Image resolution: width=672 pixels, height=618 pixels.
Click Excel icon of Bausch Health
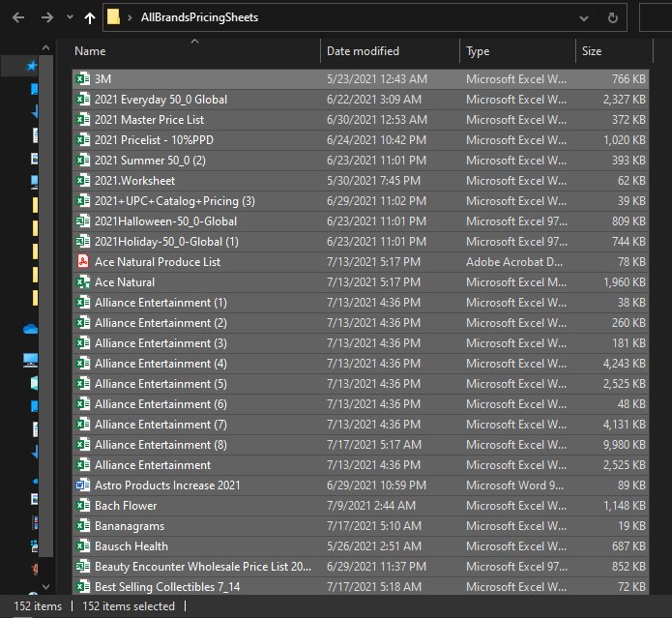83,546
